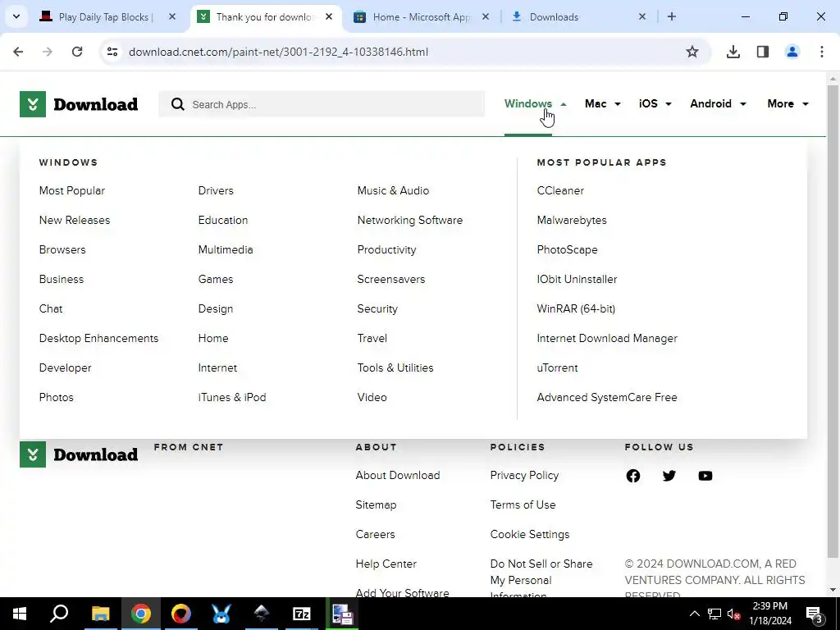
Task: Open the blue rabbit app in taskbar
Action: tap(221, 614)
